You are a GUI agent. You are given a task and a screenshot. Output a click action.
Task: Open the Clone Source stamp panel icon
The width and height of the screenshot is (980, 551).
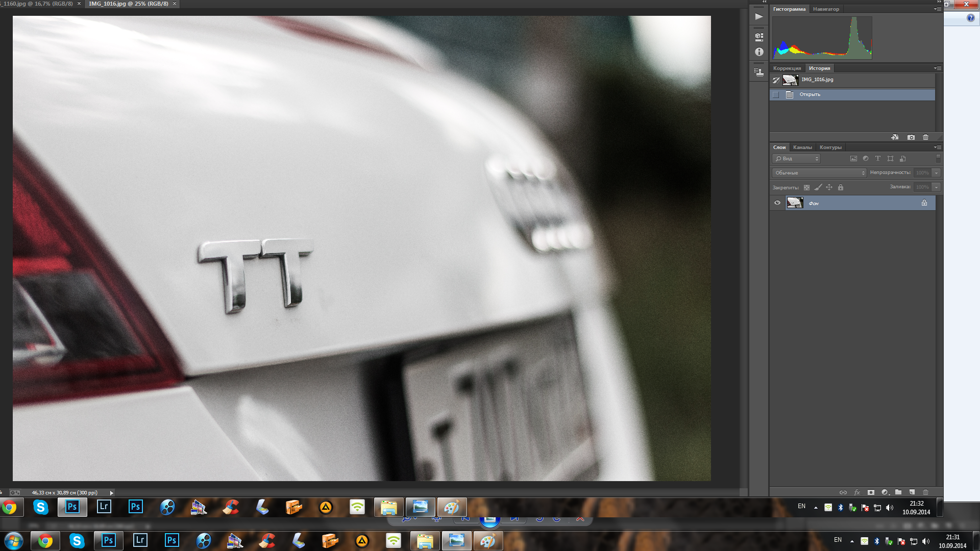759,72
